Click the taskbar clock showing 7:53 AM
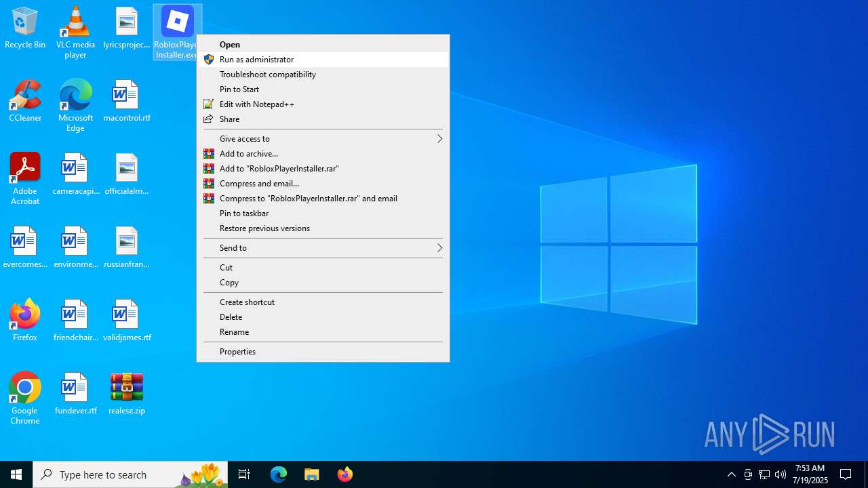This screenshot has height=488, width=868. tap(811, 474)
